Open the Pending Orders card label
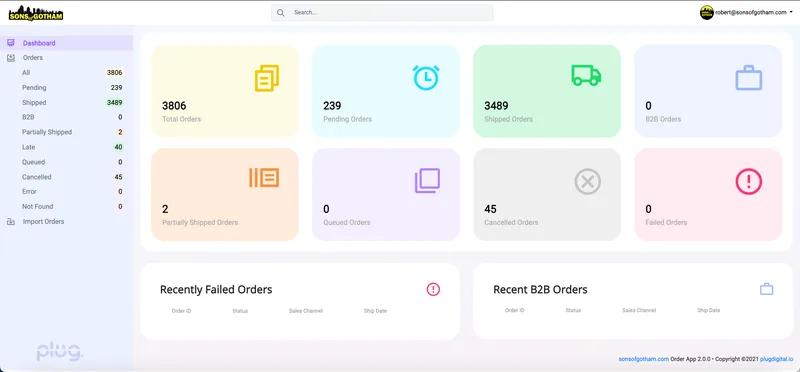Image resolution: width=800 pixels, height=372 pixels. [x=347, y=119]
